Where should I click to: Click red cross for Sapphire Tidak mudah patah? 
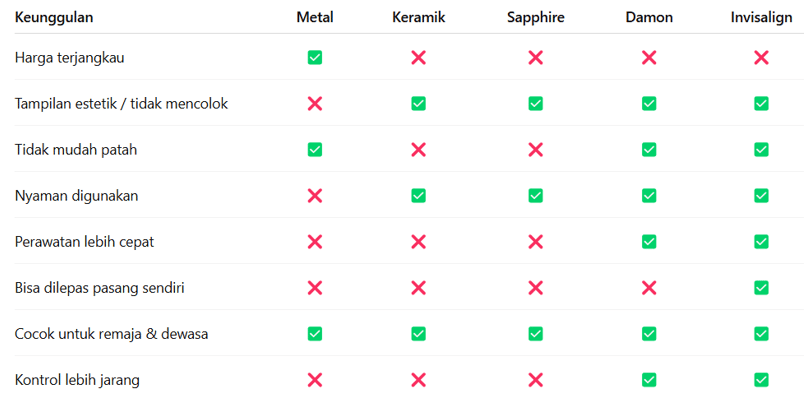click(x=535, y=150)
